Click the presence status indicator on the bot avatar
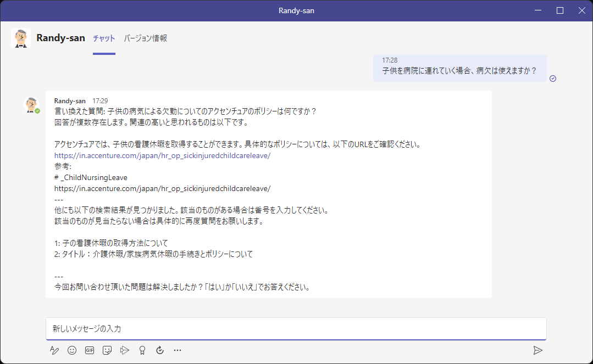 (x=38, y=110)
